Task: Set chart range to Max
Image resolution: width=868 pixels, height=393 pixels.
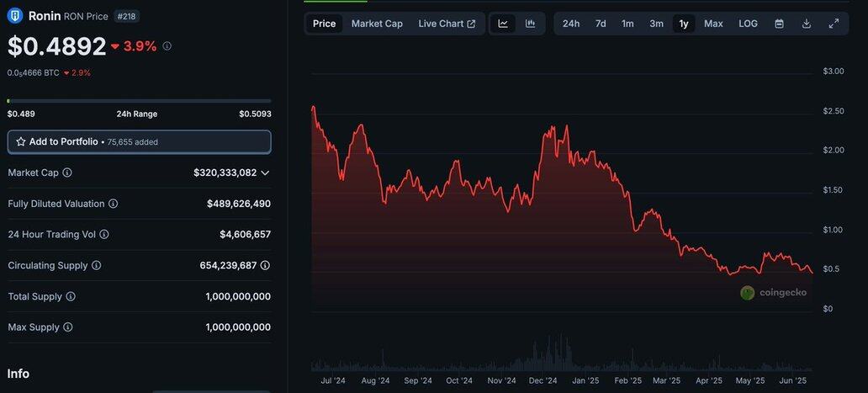Action: 713,24
